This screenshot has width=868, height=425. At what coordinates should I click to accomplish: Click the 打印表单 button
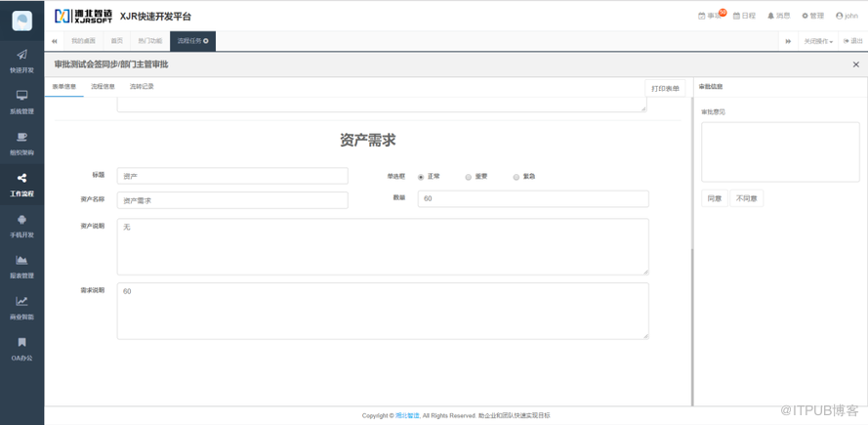665,89
